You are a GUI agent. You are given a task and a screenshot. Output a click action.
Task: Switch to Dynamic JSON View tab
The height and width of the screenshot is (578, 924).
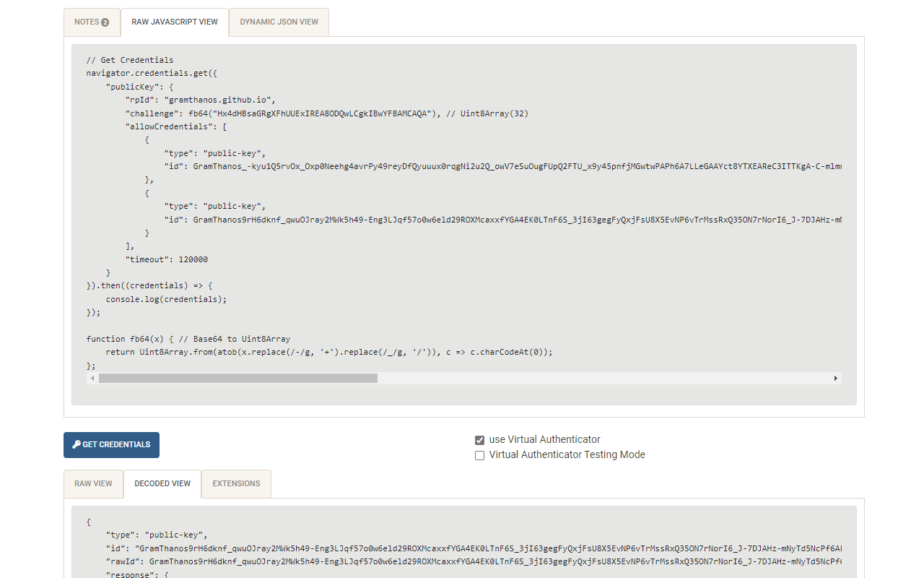point(279,22)
